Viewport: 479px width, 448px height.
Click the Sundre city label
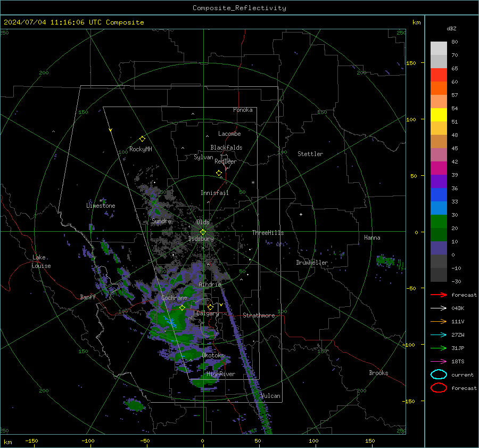coord(161,221)
